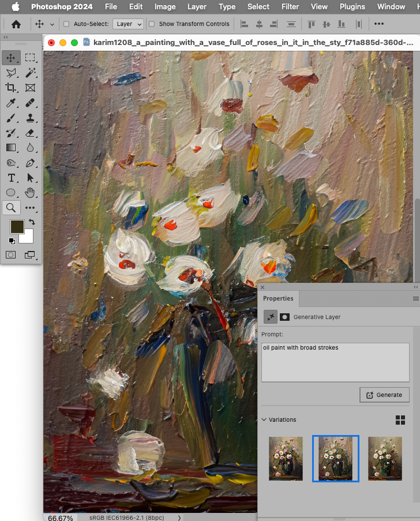Align vertical centers in options bar

pos(327,24)
